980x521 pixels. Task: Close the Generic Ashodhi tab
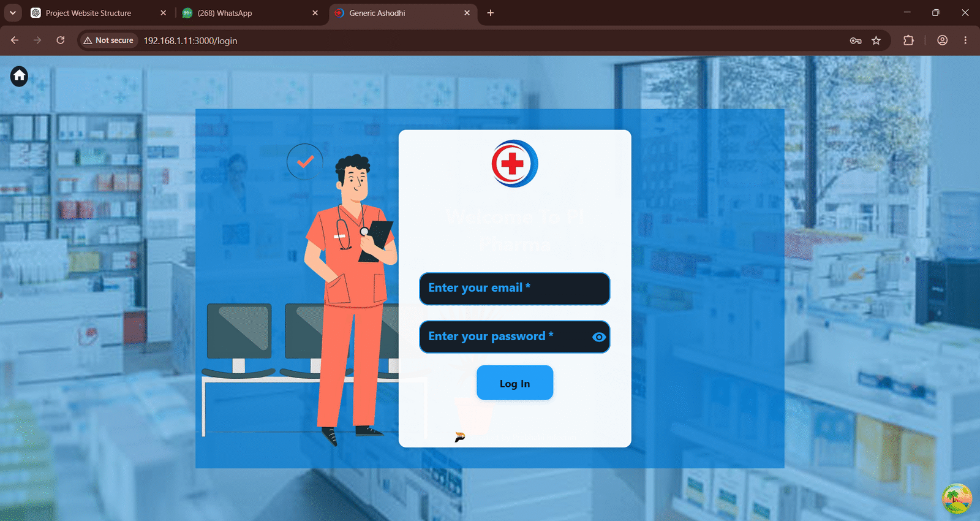tap(467, 13)
